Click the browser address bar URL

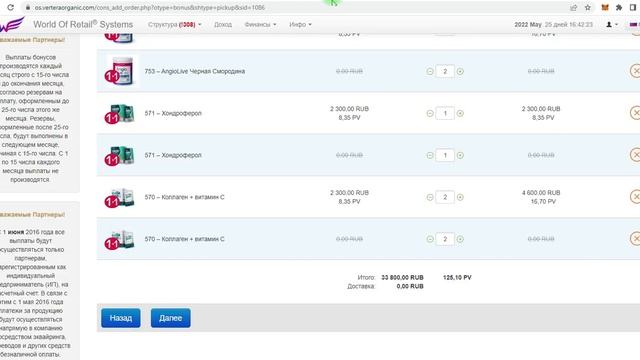[150, 7]
